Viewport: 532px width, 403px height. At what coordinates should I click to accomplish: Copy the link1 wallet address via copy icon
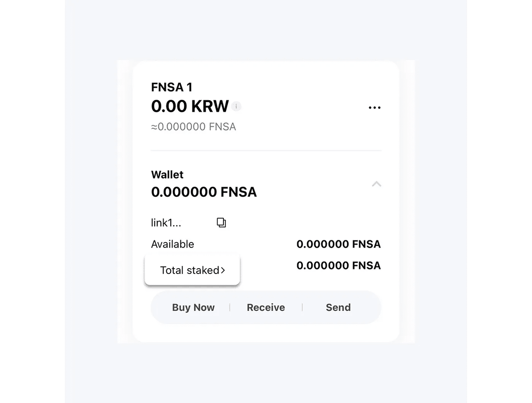pyautogui.click(x=221, y=223)
